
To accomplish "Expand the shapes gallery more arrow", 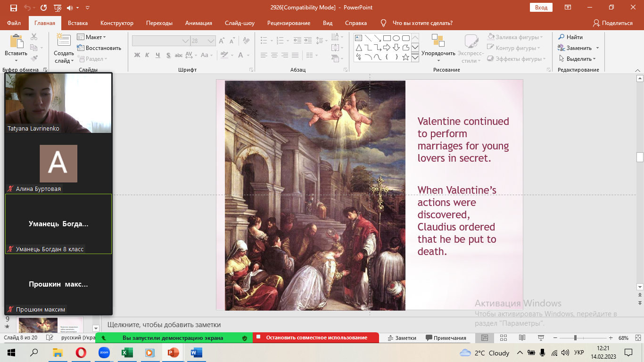I will point(415,58).
